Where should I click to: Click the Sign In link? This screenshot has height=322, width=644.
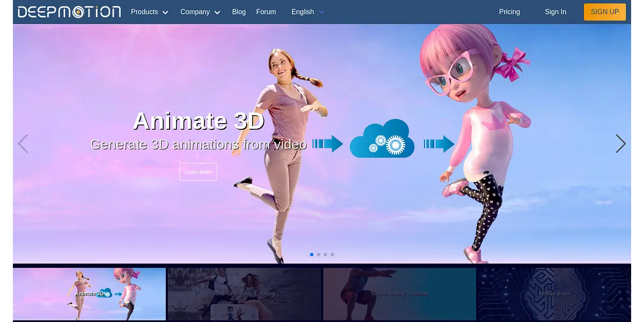(555, 12)
